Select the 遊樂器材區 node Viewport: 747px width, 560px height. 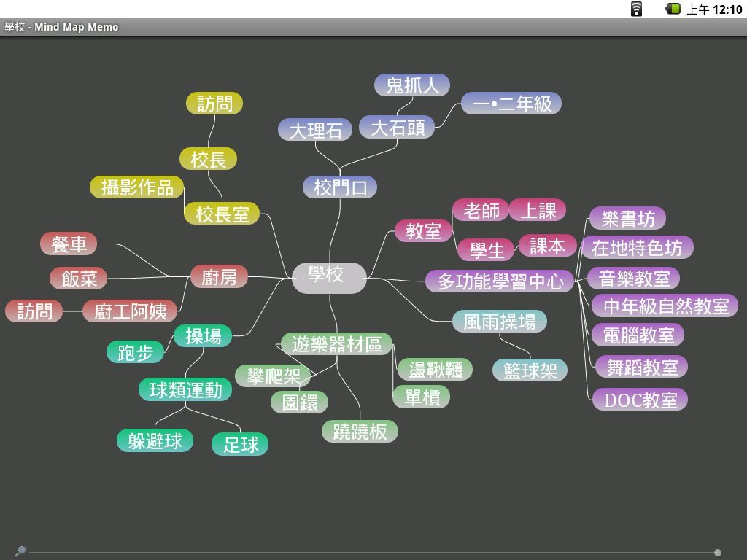tap(336, 344)
